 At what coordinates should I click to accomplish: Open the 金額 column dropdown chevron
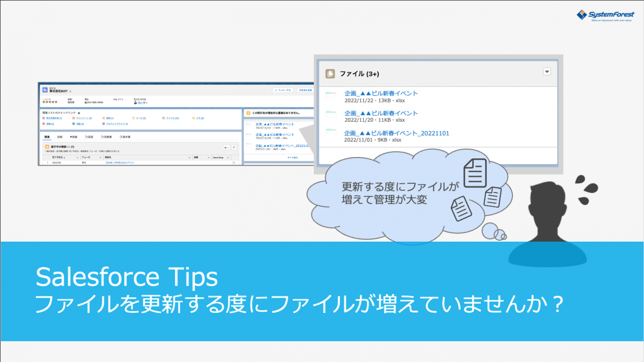[208, 158]
